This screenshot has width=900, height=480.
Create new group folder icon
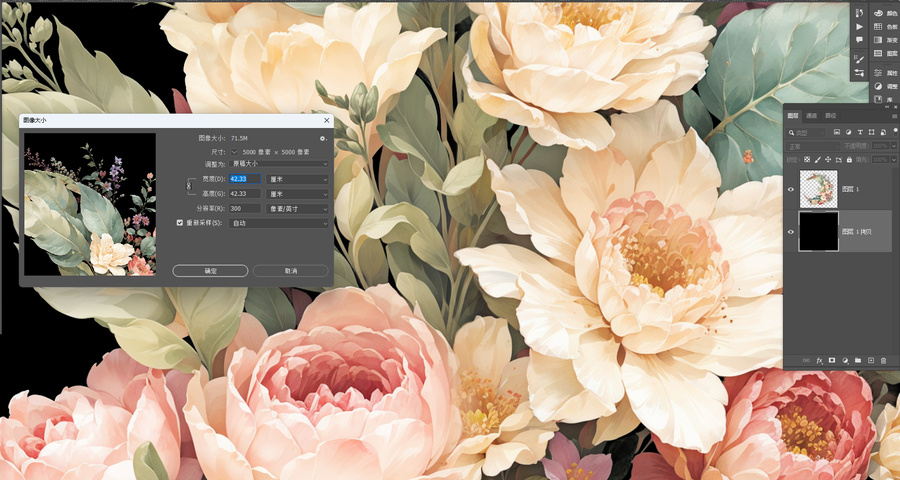click(x=858, y=360)
